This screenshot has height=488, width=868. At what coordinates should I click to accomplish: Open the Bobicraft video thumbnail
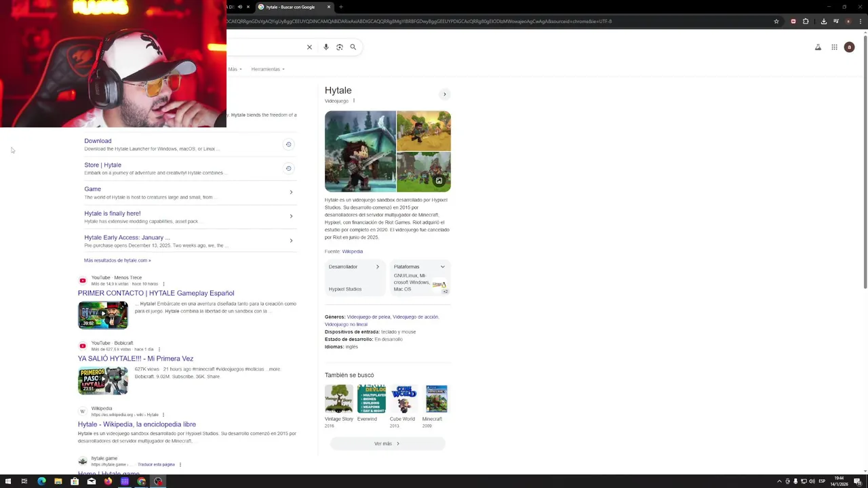click(102, 381)
